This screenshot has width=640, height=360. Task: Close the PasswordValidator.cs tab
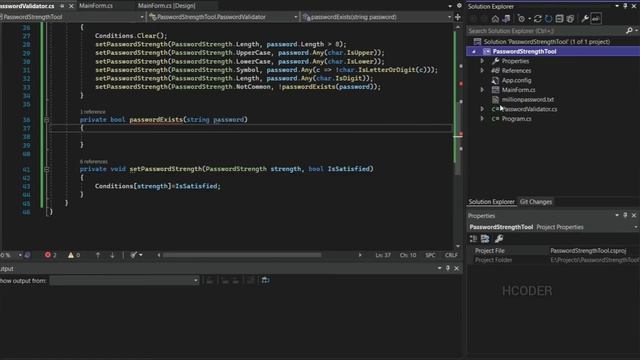pyautogui.click(x=71, y=6)
